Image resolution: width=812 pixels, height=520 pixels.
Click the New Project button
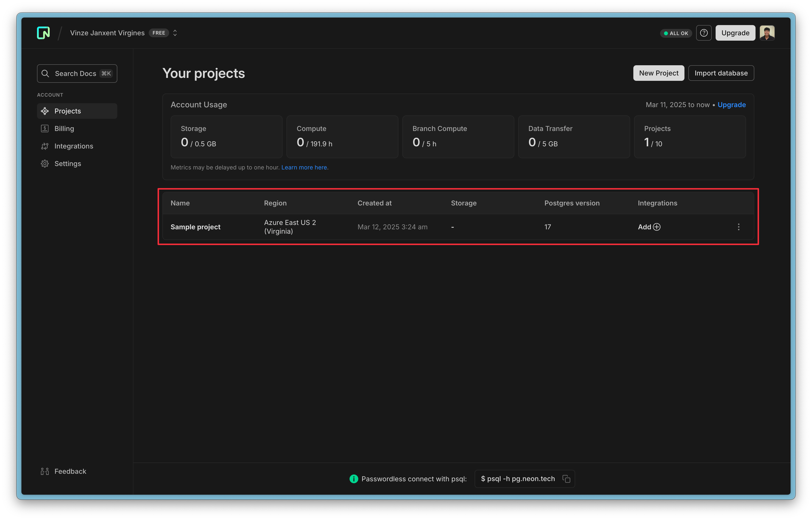[x=658, y=73]
